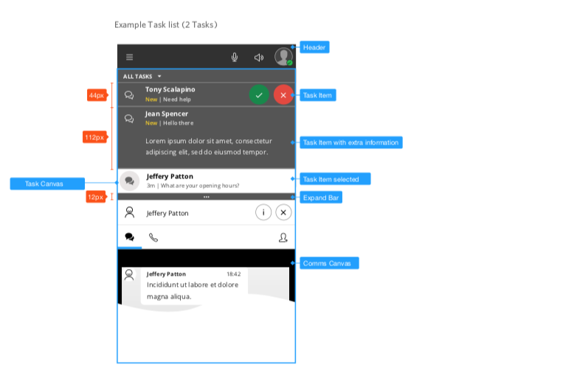Open the Jean Spencer task item
Screen dimensions: 588x387
[x=207, y=139]
